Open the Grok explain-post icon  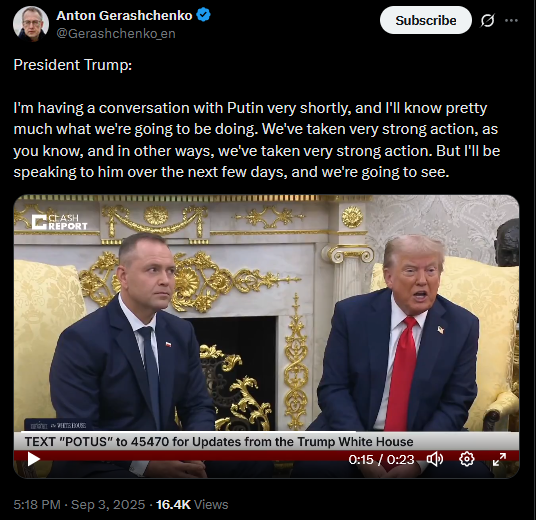click(x=487, y=21)
